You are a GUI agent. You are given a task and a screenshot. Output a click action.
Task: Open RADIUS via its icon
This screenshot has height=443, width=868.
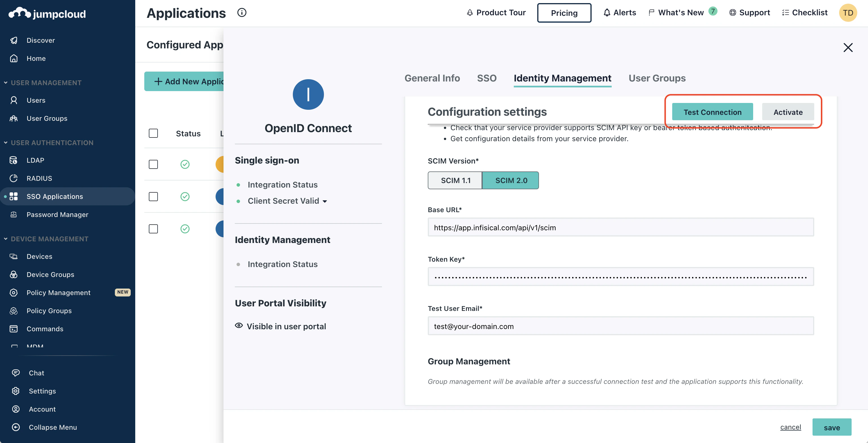point(14,178)
